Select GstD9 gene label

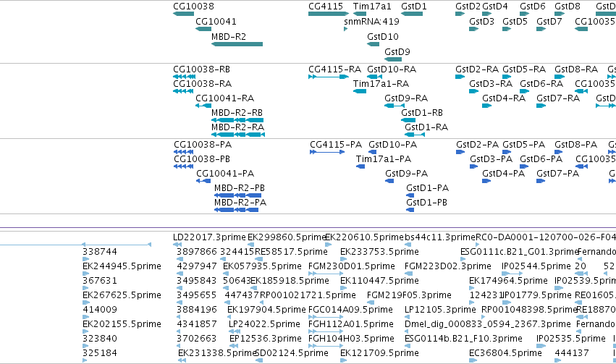pyautogui.click(x=397, y=52)
